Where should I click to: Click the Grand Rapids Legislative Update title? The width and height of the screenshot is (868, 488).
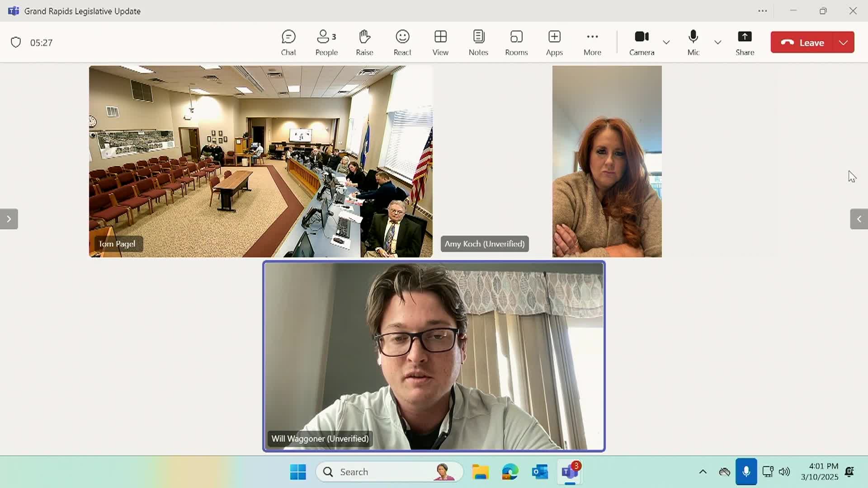82,11
